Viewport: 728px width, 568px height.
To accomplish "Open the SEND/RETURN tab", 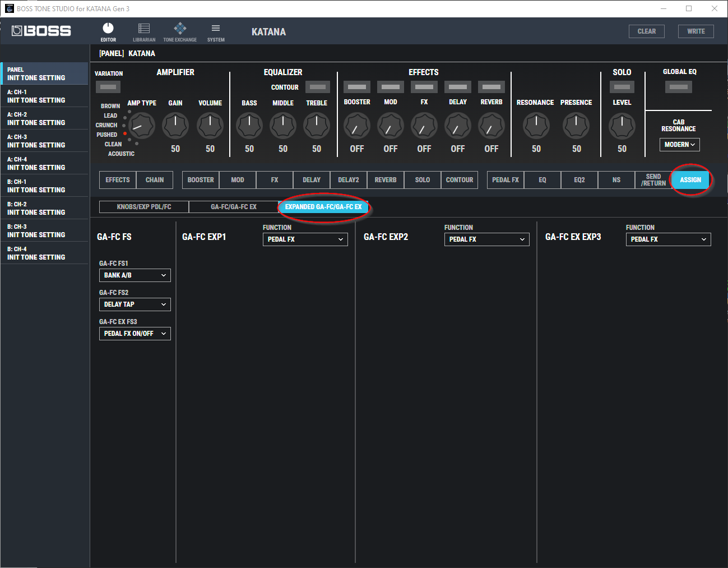I will click(653, 180).
